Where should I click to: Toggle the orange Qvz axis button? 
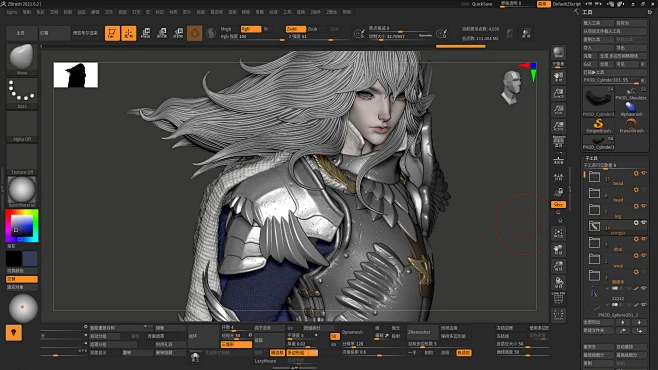559,204
